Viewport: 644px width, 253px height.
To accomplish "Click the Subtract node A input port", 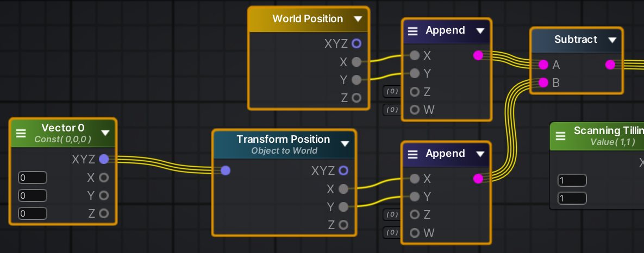I will pos(543,65).
